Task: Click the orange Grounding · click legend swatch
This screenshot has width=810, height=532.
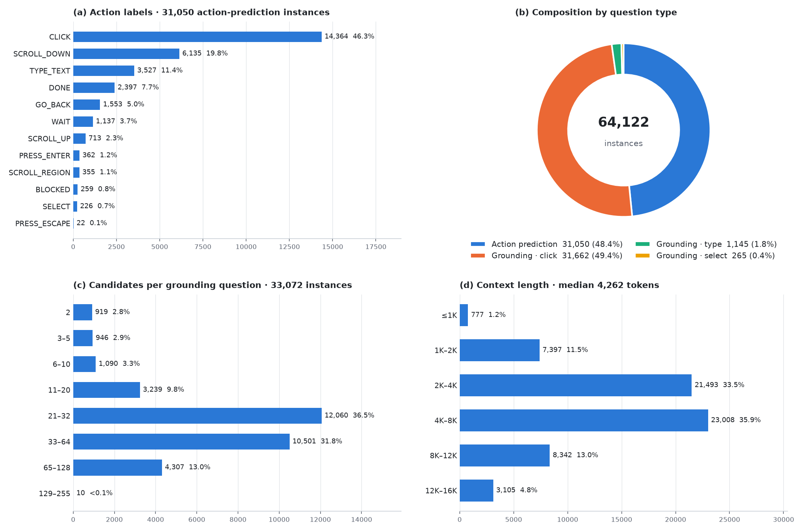Action: (478, 256)
